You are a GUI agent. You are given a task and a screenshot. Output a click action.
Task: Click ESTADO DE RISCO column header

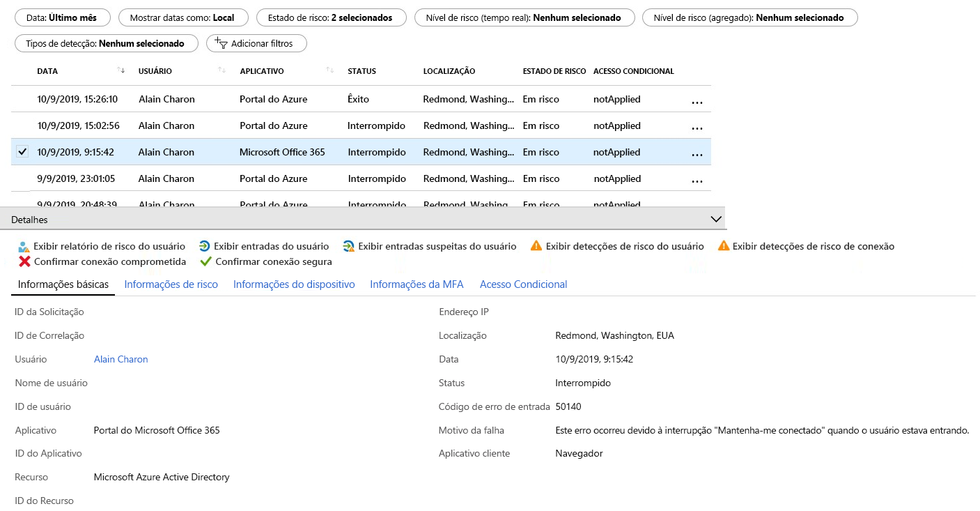[554, 71]
